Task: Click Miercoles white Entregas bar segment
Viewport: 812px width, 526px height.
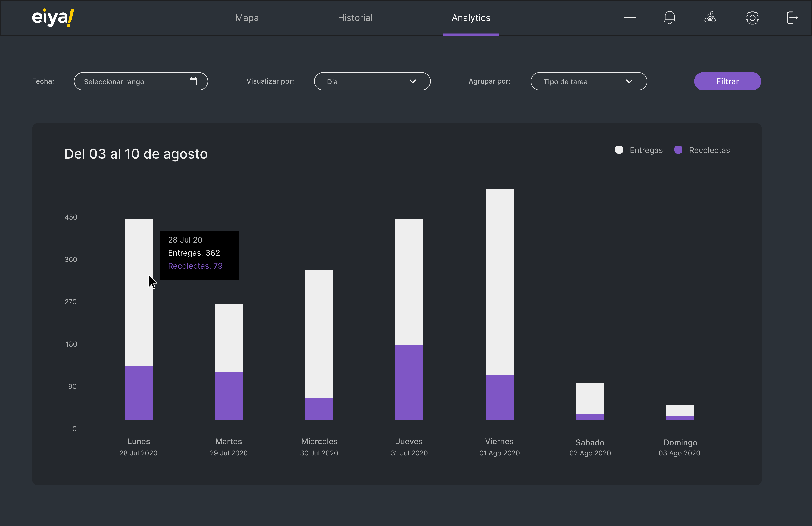Action: tap(319, 334)
